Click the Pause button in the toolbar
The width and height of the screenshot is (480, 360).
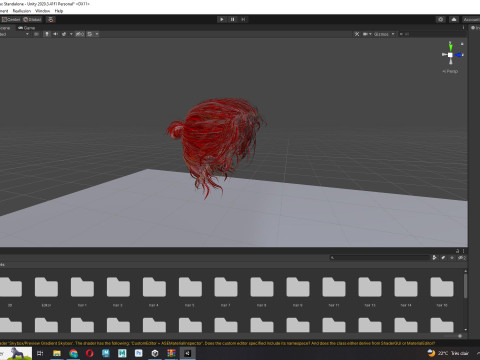[232, 19]
